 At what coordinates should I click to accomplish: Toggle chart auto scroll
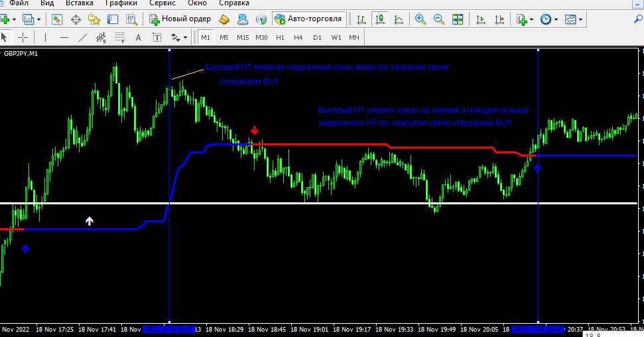pyautogui.click(x=481, y=19)
